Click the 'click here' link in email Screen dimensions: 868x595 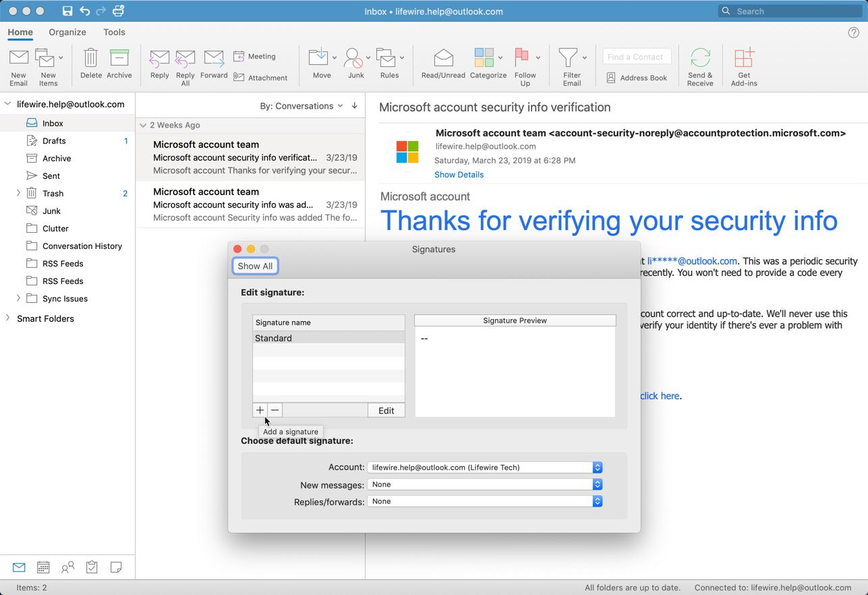[x=660, y=396]
